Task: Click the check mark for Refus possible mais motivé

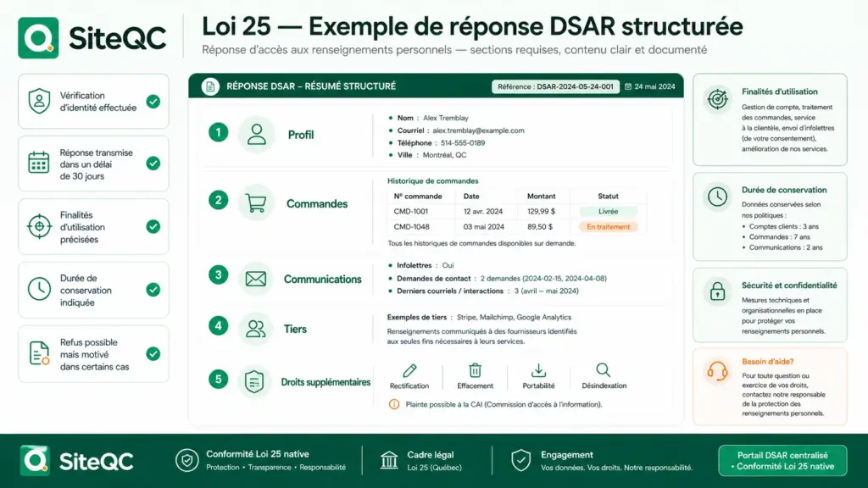Action: pos(153,353)
